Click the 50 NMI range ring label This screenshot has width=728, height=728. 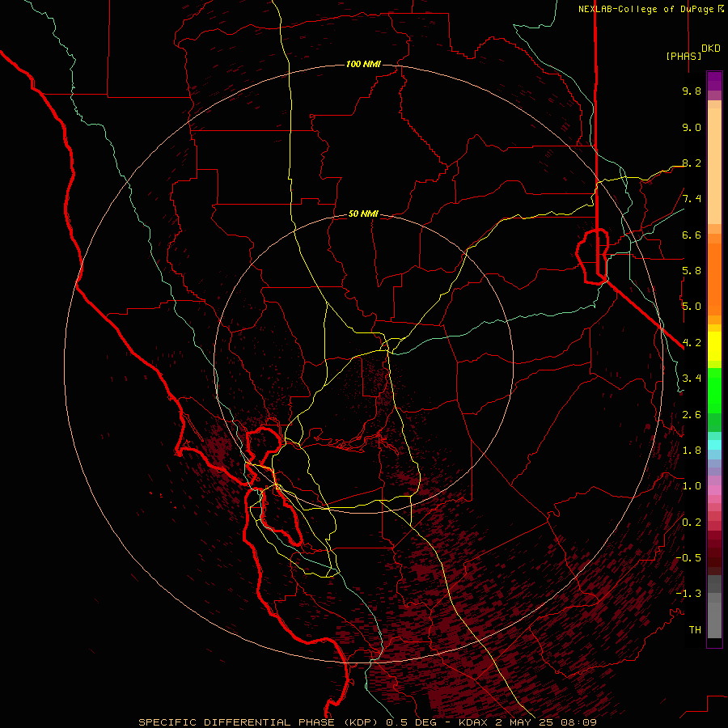(363, 214)
